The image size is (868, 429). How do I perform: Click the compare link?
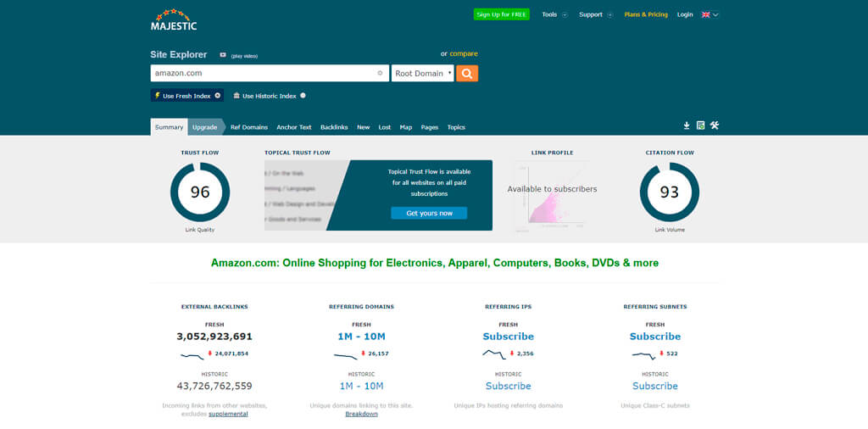coord(464,53)
